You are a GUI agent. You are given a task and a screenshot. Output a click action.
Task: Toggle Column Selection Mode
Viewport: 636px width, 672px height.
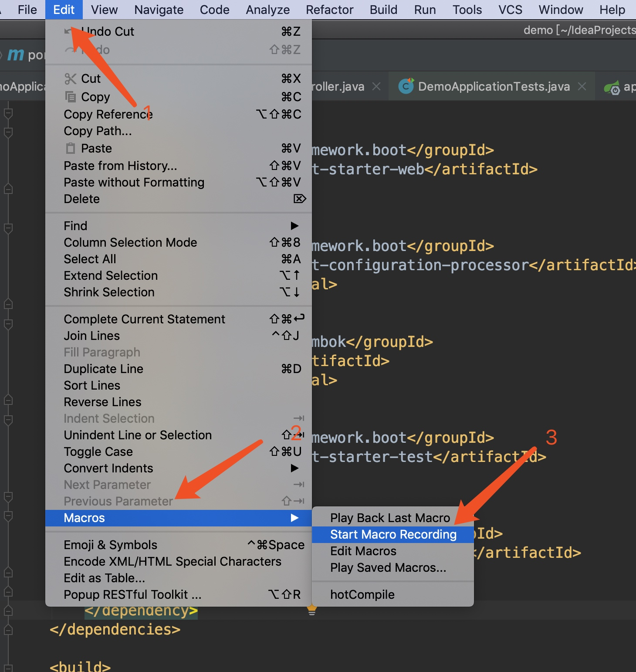[x=179, y=242]
